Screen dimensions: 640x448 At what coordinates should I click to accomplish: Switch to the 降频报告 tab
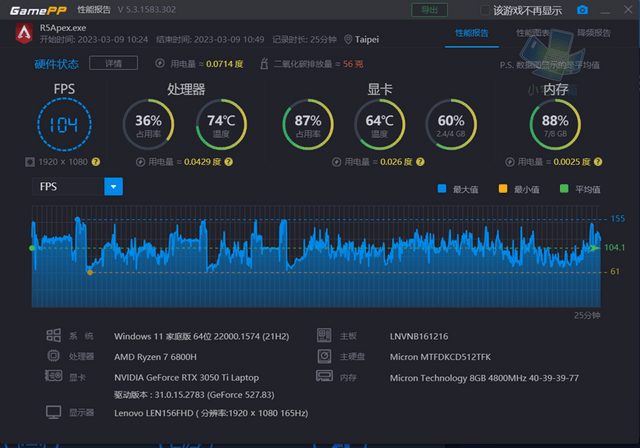coord(594,33)
